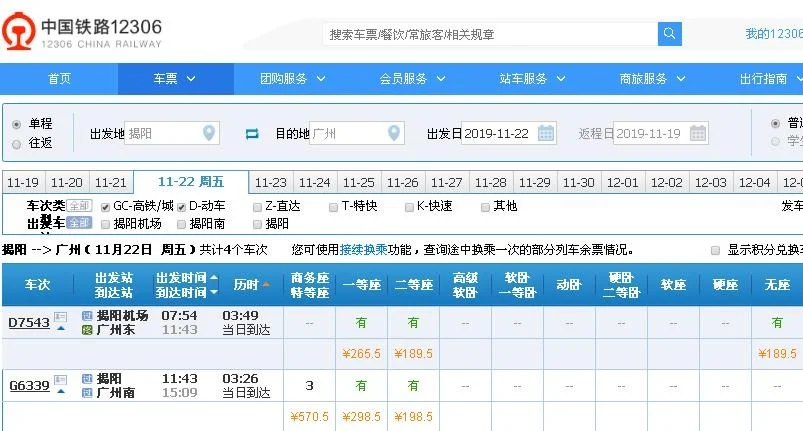Image resolution: width=803 pixels, height=431 pixels.
Task: Click 全部 button for train types
Action: 79,206
